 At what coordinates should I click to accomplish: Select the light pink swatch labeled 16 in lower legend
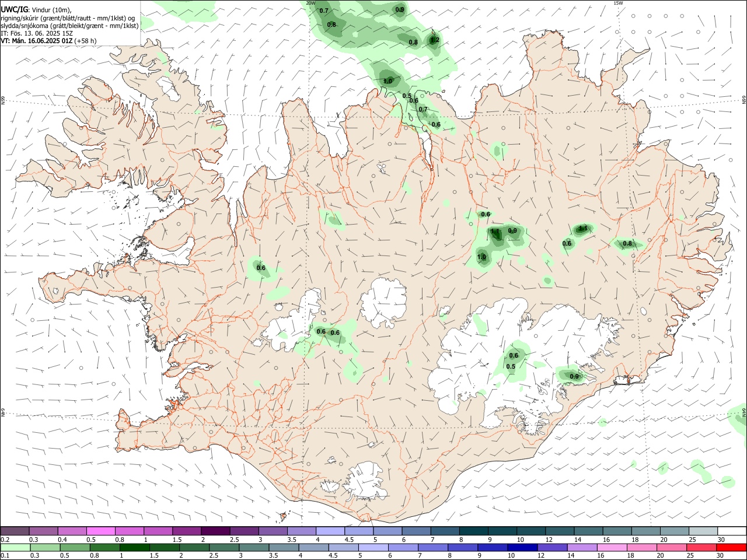(x=611, y=548)
